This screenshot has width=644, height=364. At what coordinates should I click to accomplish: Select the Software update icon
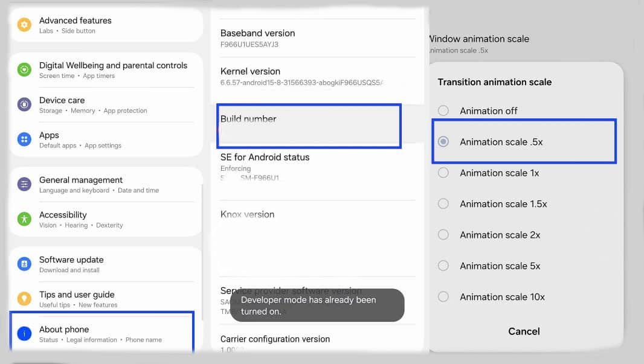point(24,264)
